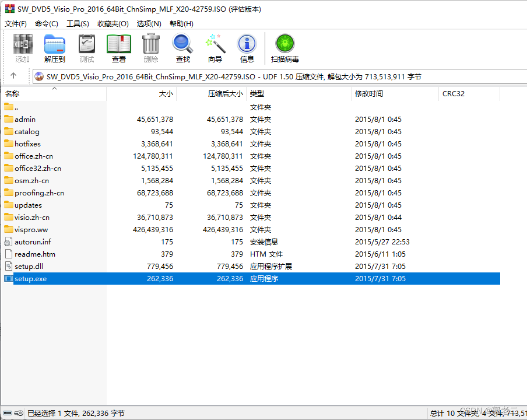Select the admin folder icon
The image size is (527, 420).
(8, 119)
